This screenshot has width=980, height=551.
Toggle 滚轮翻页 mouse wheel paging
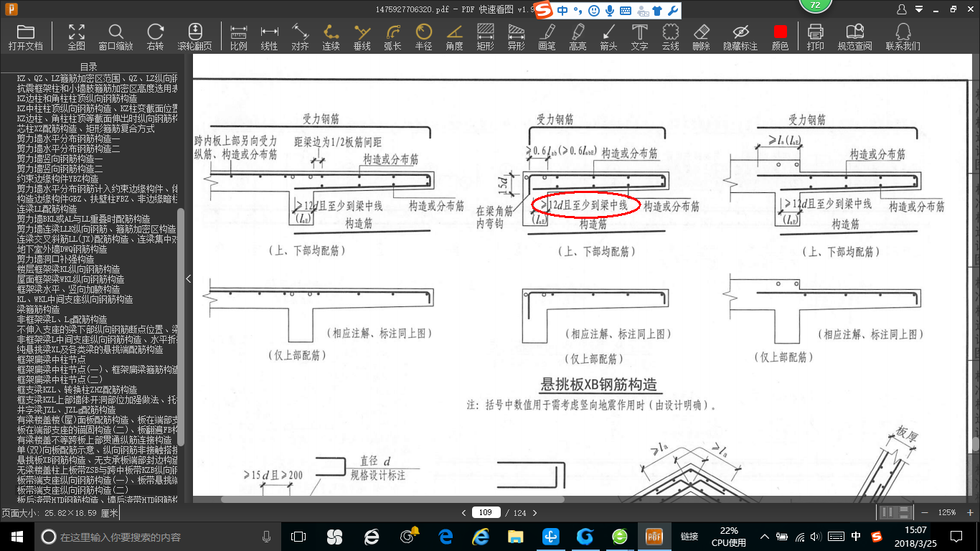tap(194, 37)
